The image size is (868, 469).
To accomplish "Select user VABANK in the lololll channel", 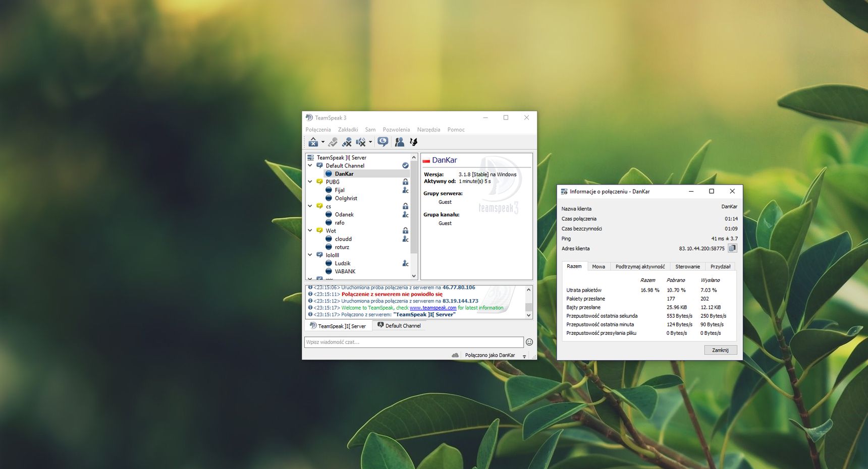I will pyautogui.click(x=345, y=271).
